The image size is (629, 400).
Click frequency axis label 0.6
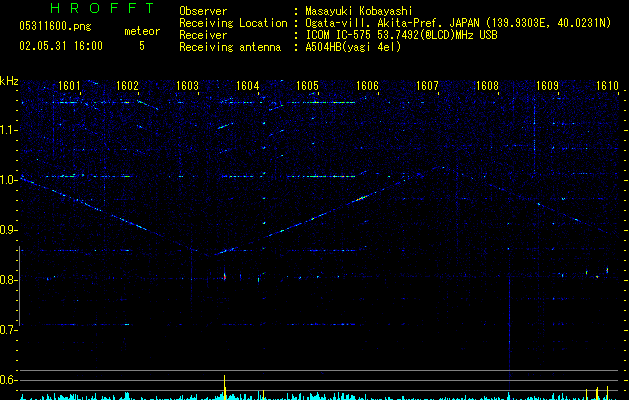click(8, 380)
